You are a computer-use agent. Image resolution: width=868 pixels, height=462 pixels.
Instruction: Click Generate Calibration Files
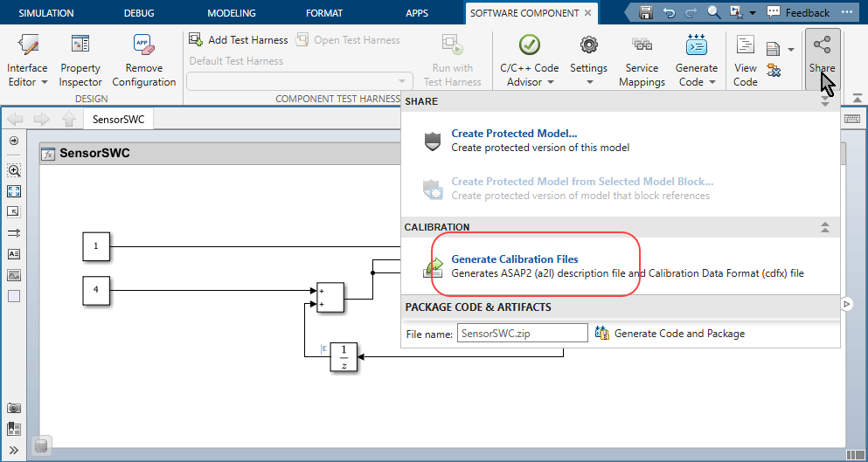(x=515, y=259)
